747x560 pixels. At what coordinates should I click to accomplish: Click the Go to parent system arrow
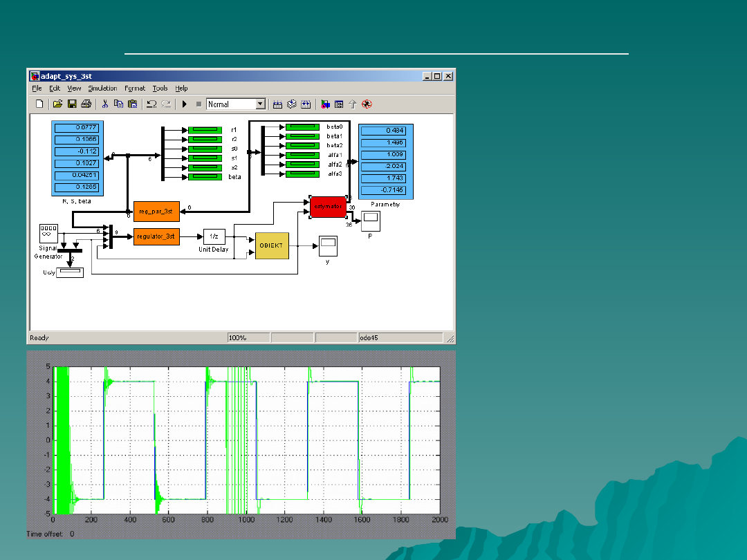(353, 104)
